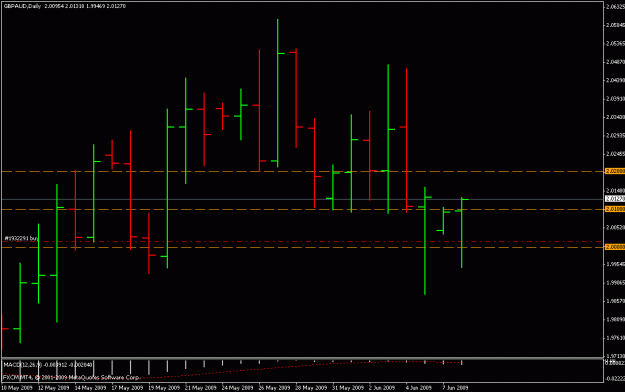Click the '2 Jun 2009' date label
The width and height of the screenshot is (625, 392).
[x=382, y=388]
